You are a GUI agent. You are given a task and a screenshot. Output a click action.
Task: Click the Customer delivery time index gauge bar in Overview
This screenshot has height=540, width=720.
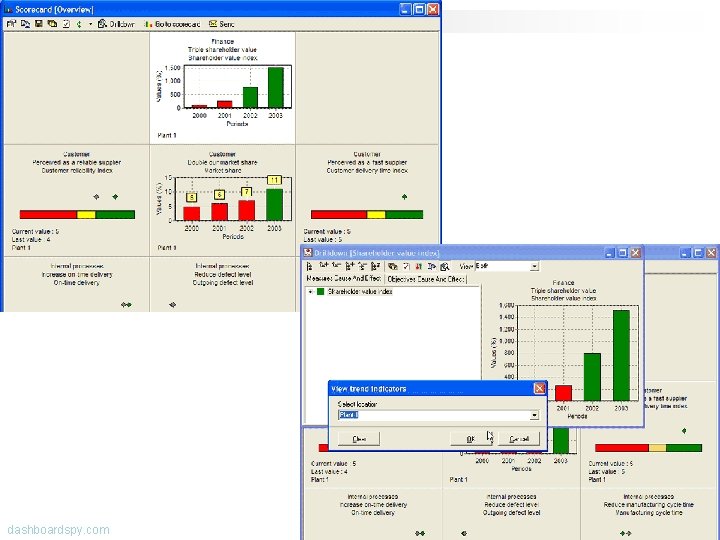(367, 214)
